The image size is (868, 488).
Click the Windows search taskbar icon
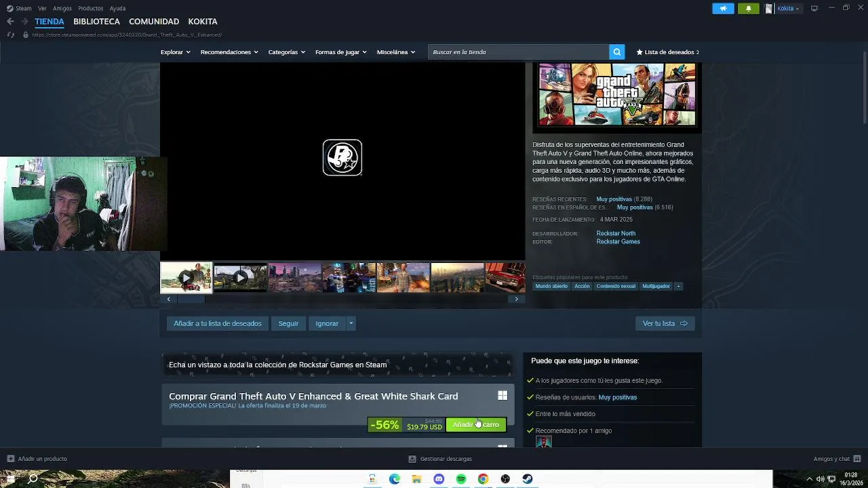[33, 479]
